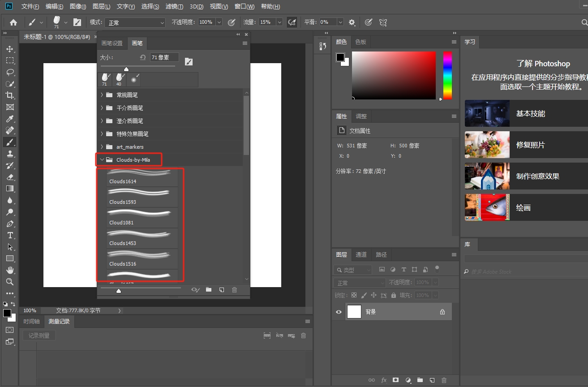Open the 基本技能 tutorial
Image resolution: width=588 pixels, height=387 pixels.
[526, 113]
